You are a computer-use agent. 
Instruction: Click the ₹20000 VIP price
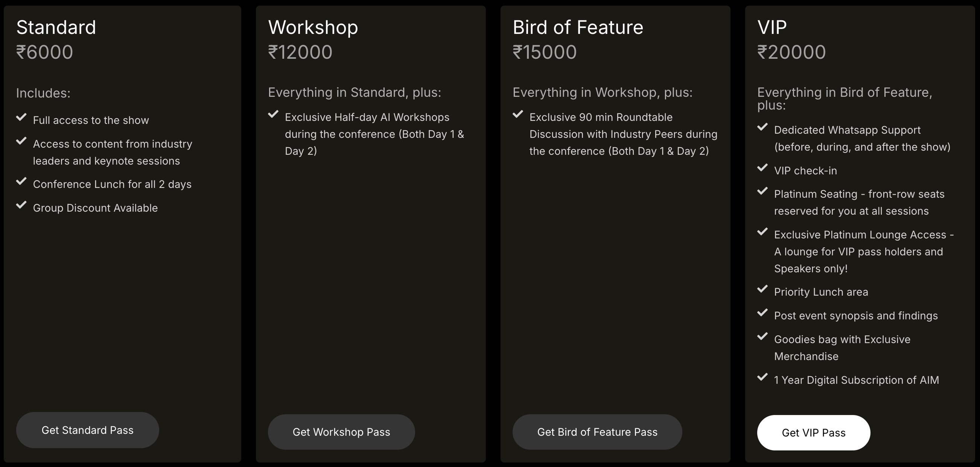coord(791,52)
